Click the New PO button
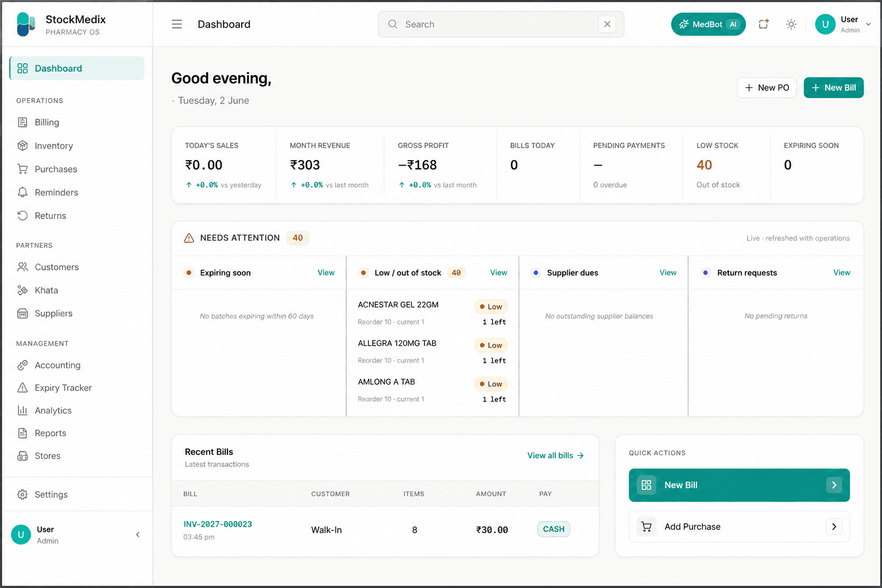 point(767,88)
